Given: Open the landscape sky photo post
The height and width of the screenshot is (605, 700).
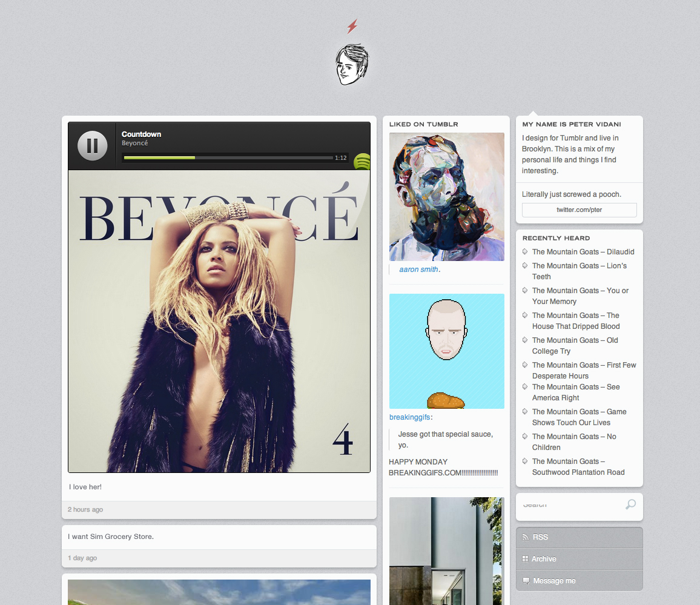Looking at the screenshot, I should coord(219,592).
